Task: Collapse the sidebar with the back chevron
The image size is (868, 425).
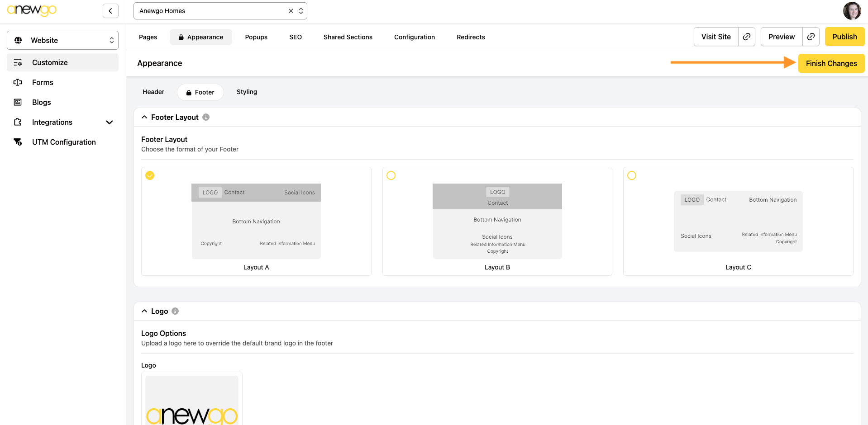Action: tap(110, 11)
